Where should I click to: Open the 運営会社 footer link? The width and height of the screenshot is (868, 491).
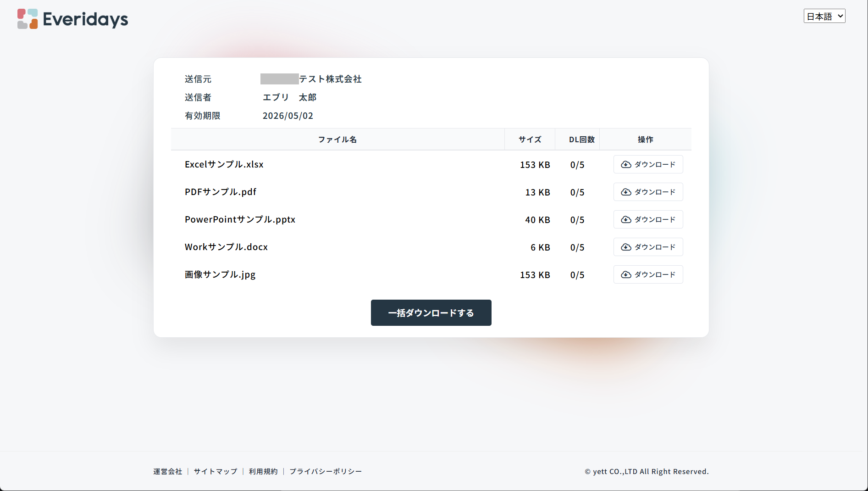tap(167, 471)
